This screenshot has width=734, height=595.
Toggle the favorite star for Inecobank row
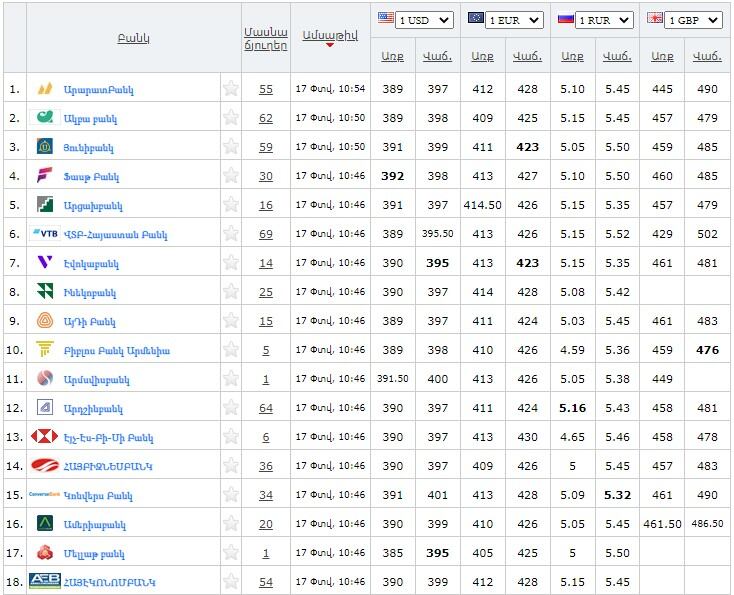231,292
